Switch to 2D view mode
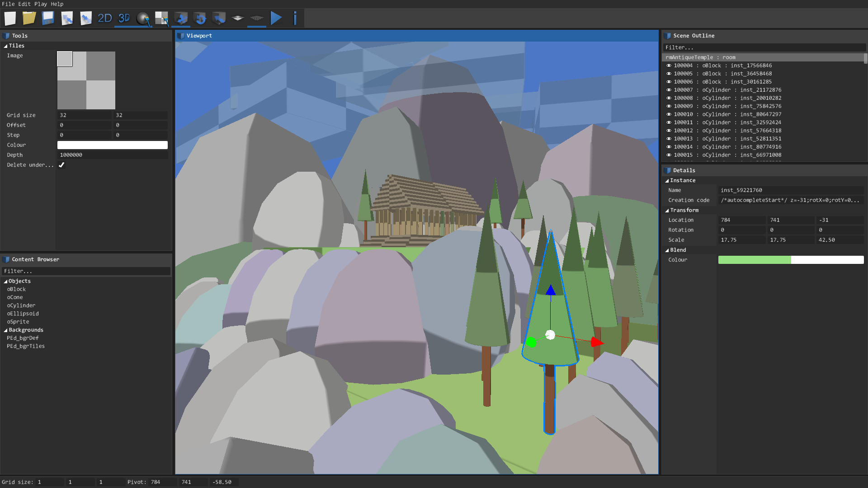868x488 pixels. click(x=104, y=18)
